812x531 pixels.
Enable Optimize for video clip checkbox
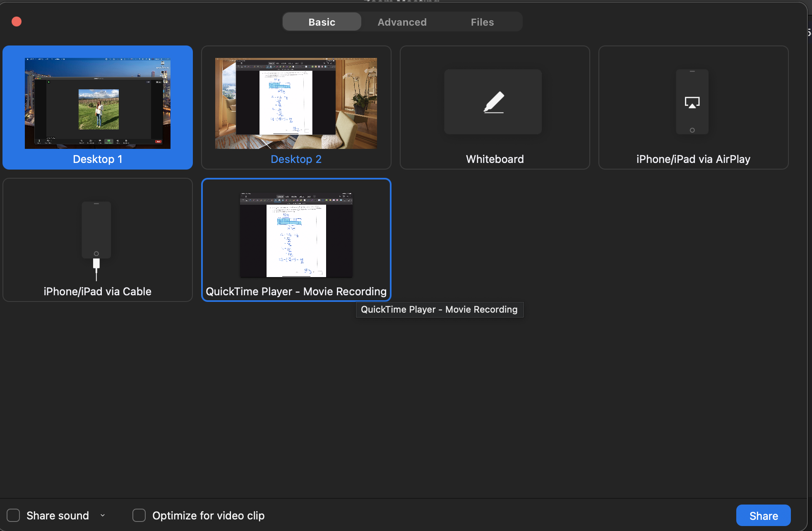[x=139, y=515]
